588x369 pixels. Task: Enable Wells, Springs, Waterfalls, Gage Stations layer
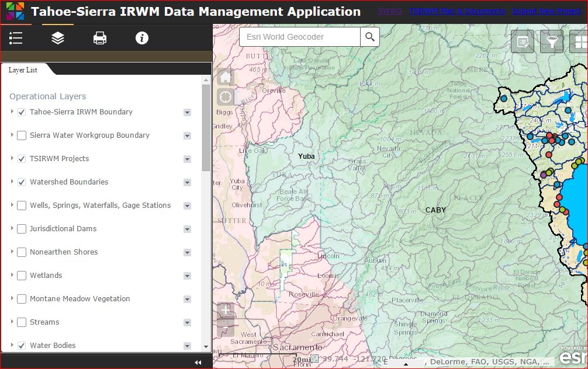point(22,206)
